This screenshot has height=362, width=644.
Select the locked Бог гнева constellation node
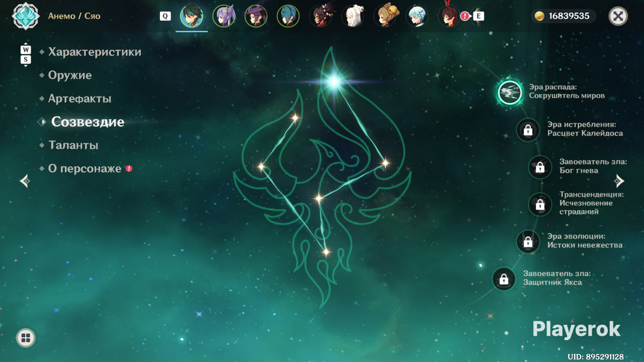540,167
